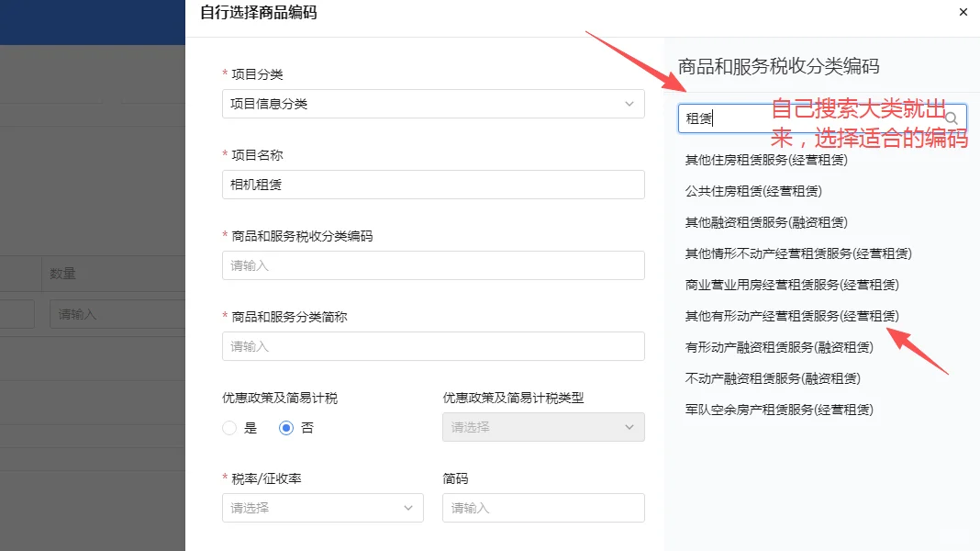Select 有形动产融资租赁服务(融资租赁) entry
This screenshot has width=980, height=551.
click(776, 346)
